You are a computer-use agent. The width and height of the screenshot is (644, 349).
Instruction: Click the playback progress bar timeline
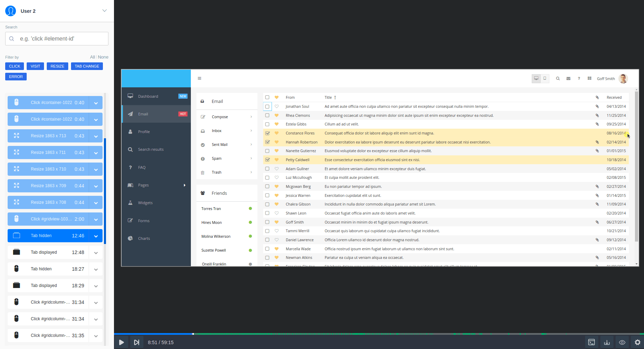pos(346,334)
